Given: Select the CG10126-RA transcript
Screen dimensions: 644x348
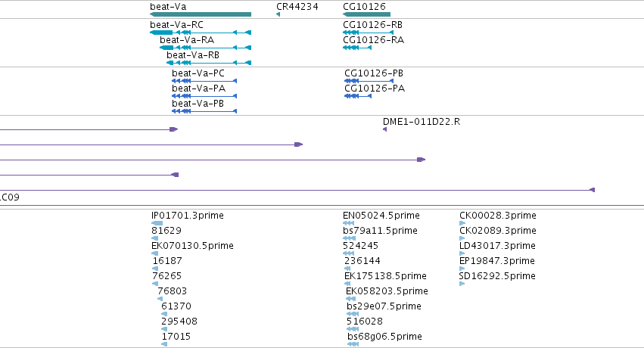Looking at the screenshot, I should coord(357,48).
